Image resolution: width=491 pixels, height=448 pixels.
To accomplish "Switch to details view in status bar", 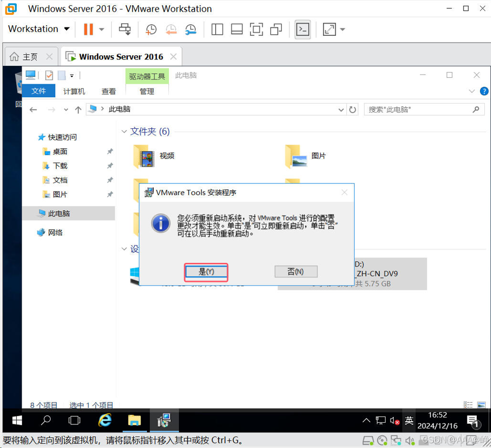I will point(468,405).
